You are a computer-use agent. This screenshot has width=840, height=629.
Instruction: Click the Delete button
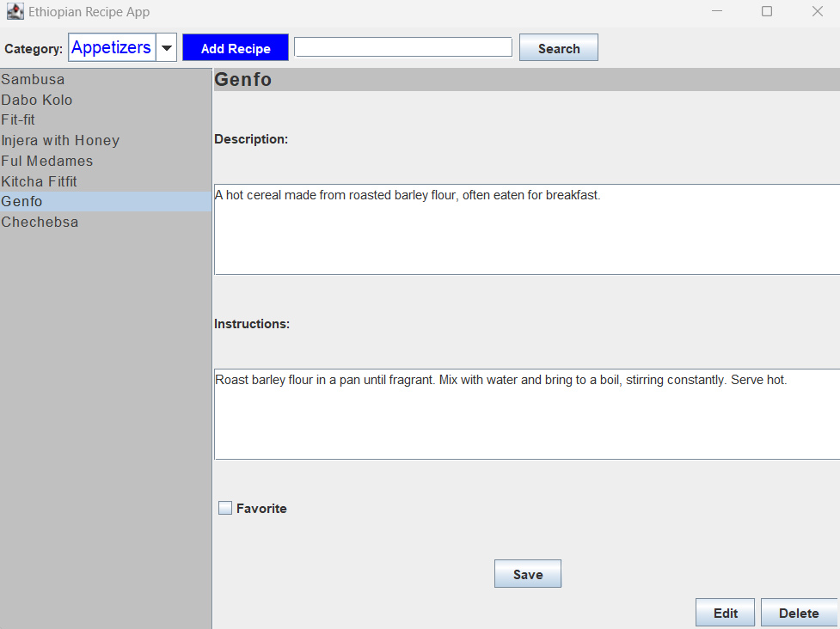(799, 613)
